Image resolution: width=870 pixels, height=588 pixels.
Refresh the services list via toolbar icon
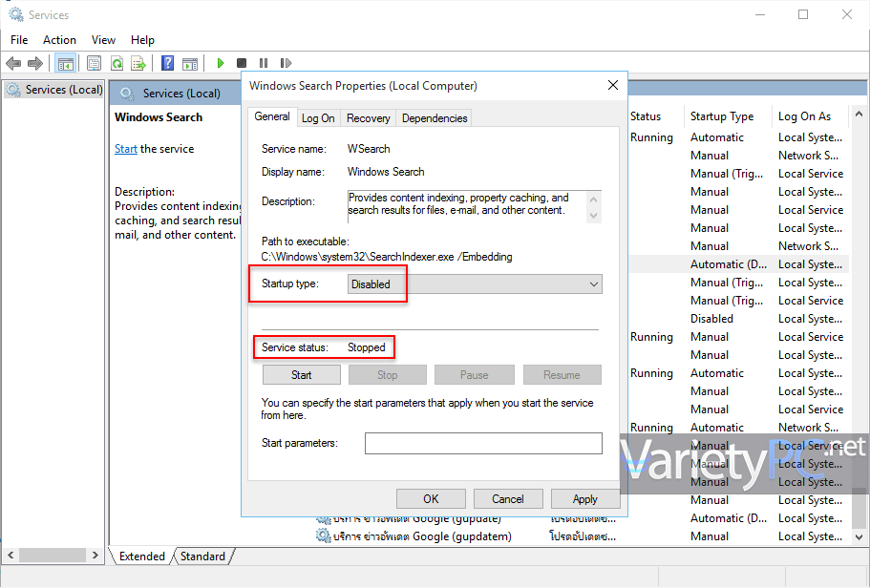pos(117,63)
